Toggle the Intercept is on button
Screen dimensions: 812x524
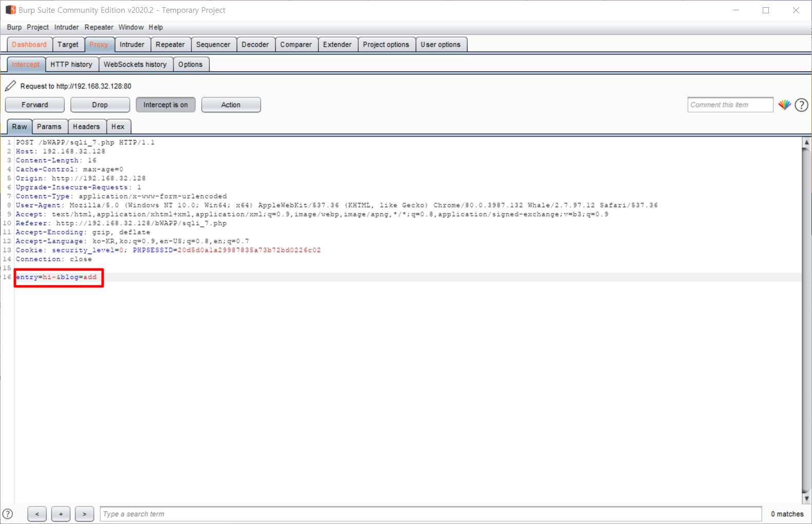[x=165, y=105]
